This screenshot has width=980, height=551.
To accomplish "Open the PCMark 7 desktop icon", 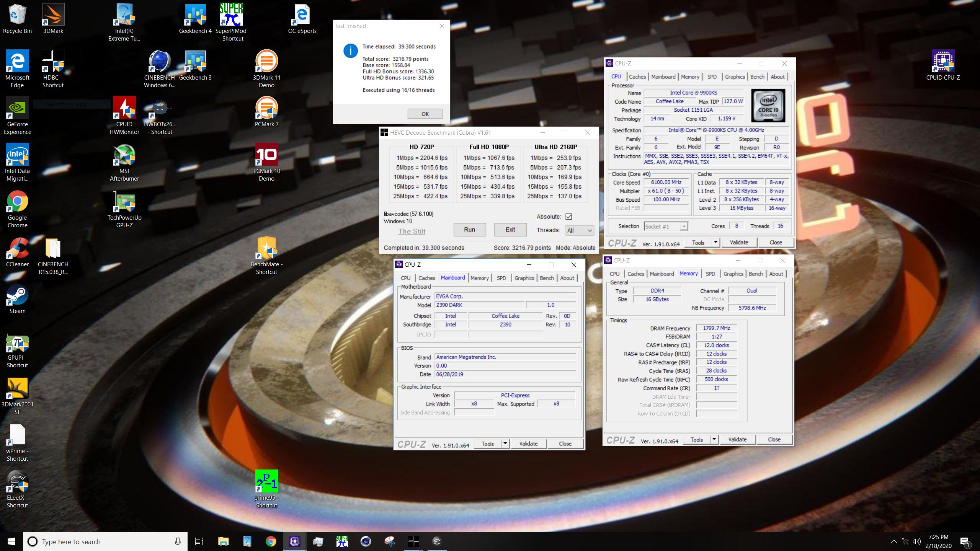I will pos(266,112).
